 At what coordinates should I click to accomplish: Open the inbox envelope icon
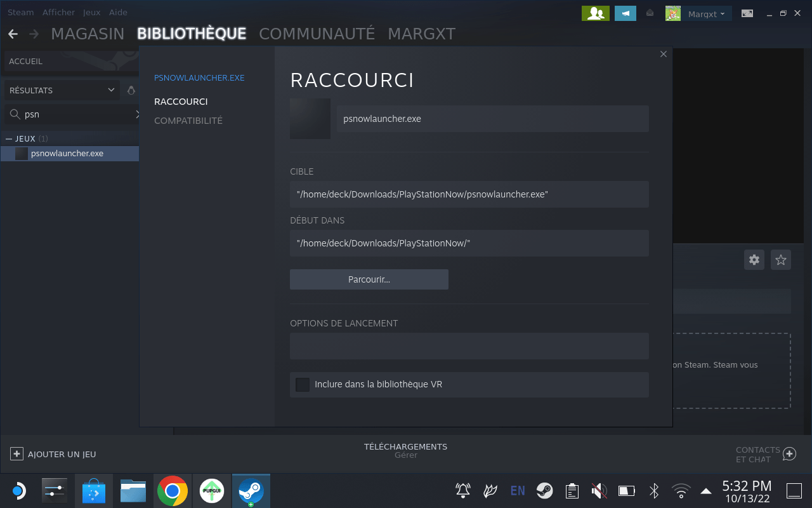[650, 13]
